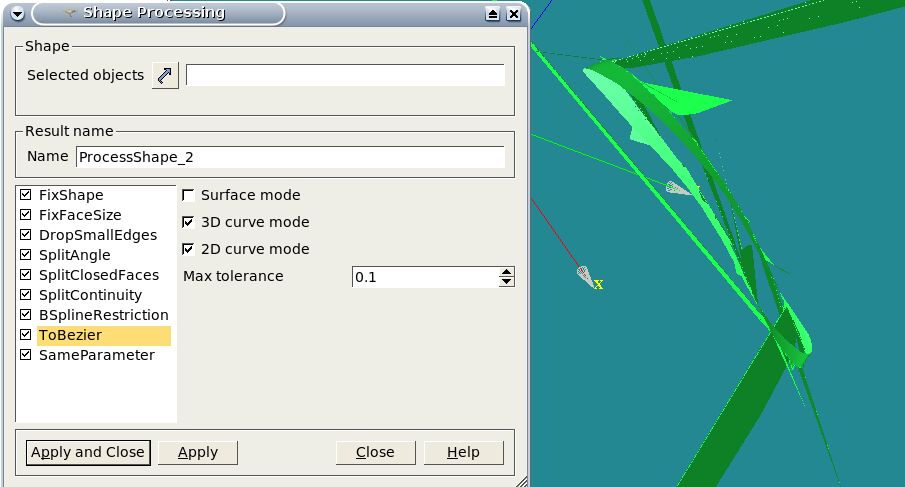Click the Close button at the dialog bottom
This screenshot has width=905, height=487.
click(375, 452)
